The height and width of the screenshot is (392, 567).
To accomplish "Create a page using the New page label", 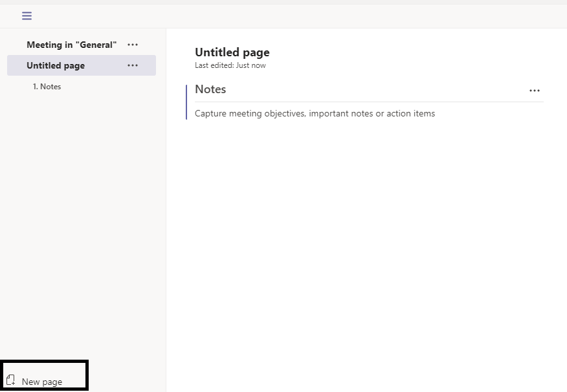I will [x=42, y=382].
